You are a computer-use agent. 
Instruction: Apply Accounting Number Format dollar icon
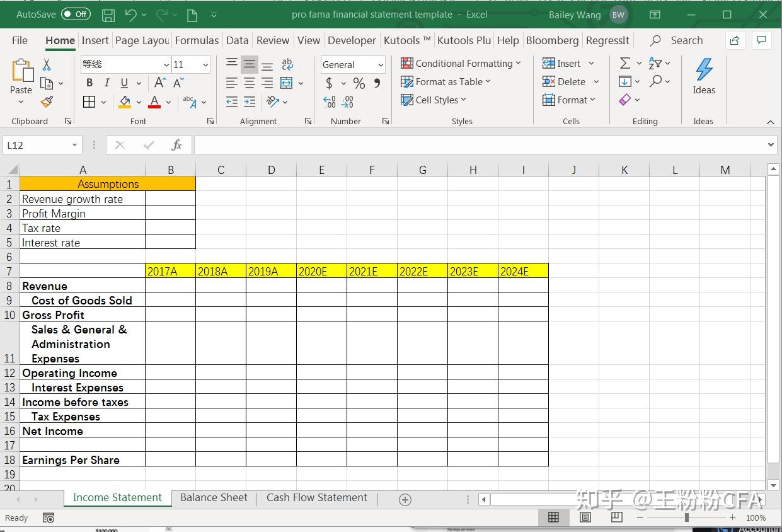click(329, 83)
